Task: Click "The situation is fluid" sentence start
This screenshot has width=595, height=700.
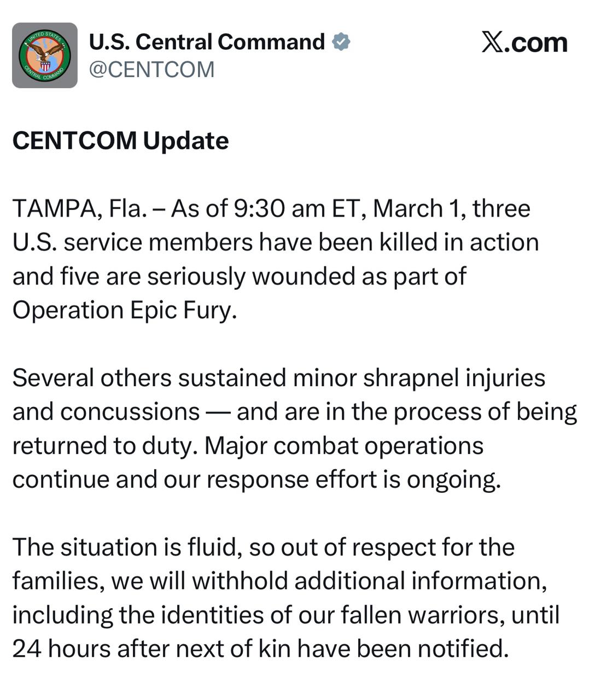Action: click(127, 547)
